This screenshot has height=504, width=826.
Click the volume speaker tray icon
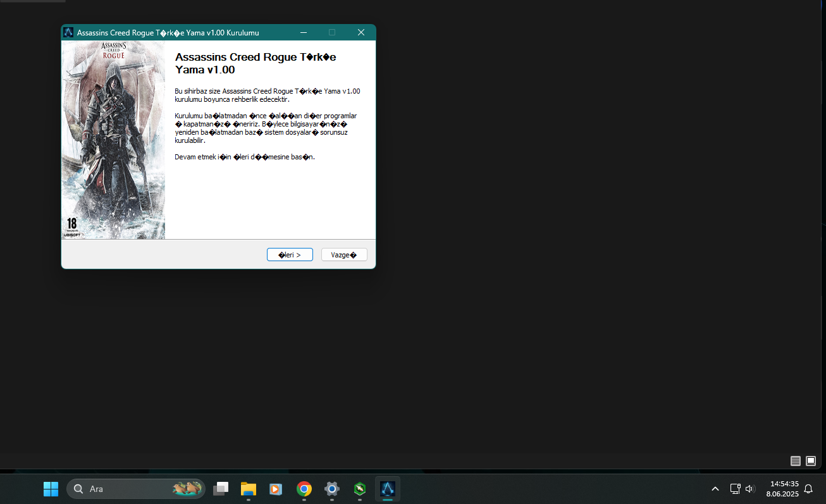pos(750,489)
